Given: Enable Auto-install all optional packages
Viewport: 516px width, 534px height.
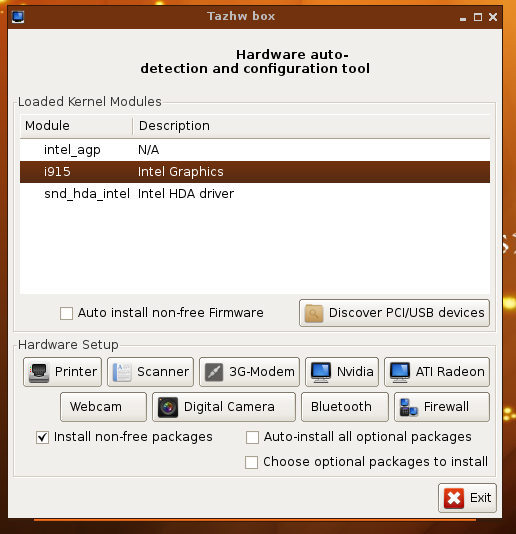Looking at the screenshot, I should [x=252, y=438].
